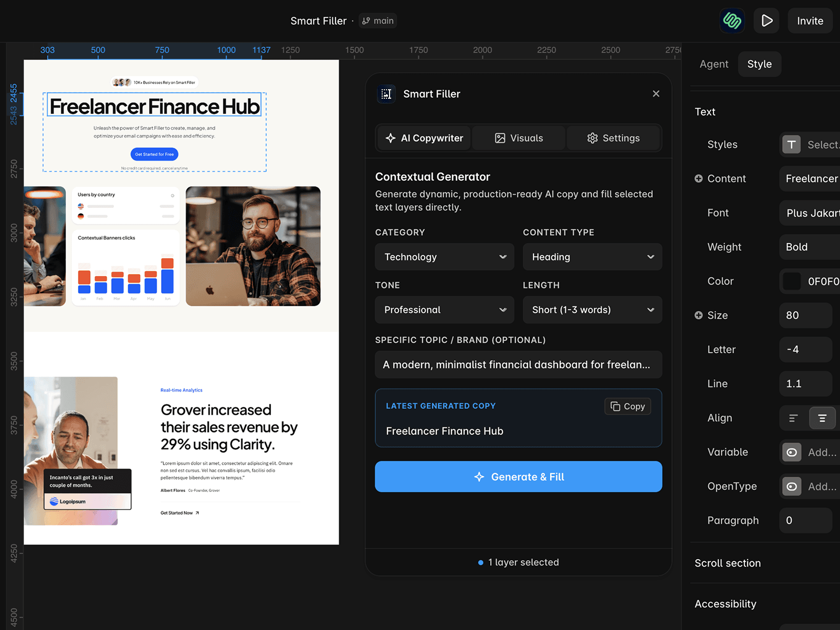Switch to the AI Copywriter tab
The width and height of the screenshot is (840, 630).
pos(424,138)
